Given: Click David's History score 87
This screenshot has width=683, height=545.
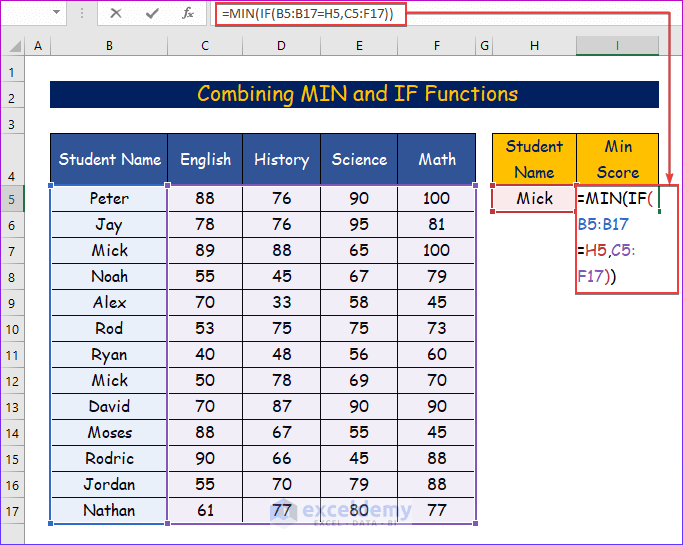Looking at the screenshot, I should (281, 406).
